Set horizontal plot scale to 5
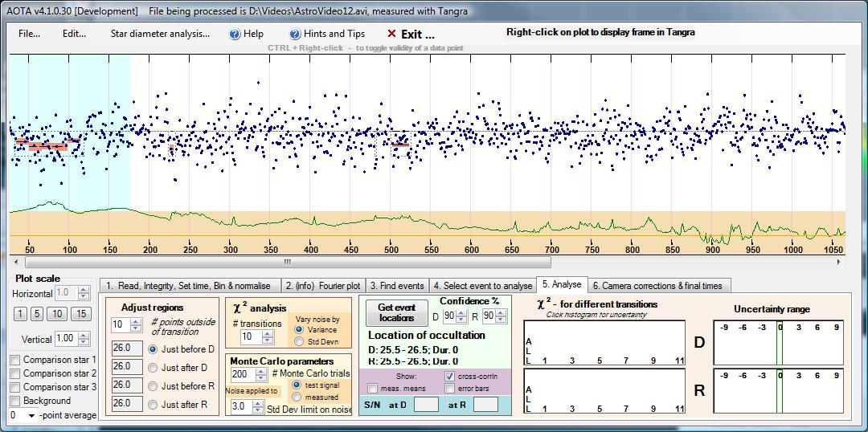Viewport: 868px width, 432px height. [x=36, y=314]
